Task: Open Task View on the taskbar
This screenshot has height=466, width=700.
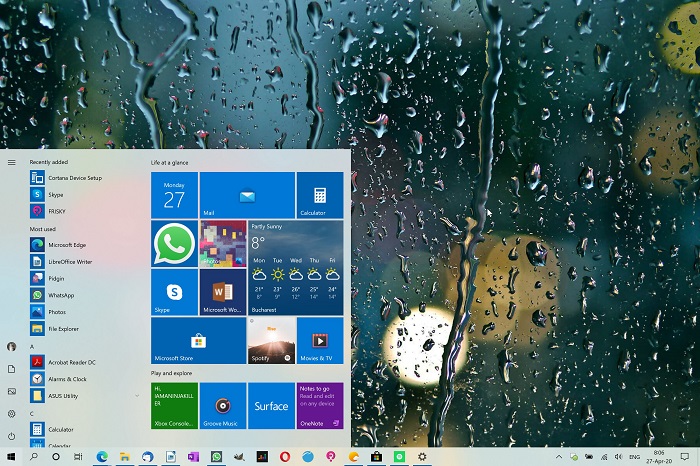Action: [78, 457]
